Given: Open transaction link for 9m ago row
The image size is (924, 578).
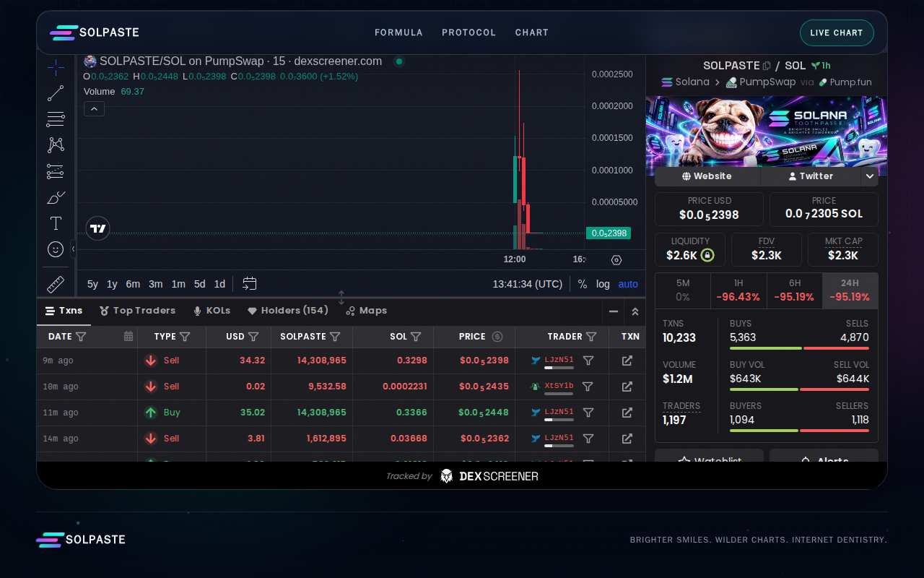Looking at the screenshot, I should [x=627, y=361].
